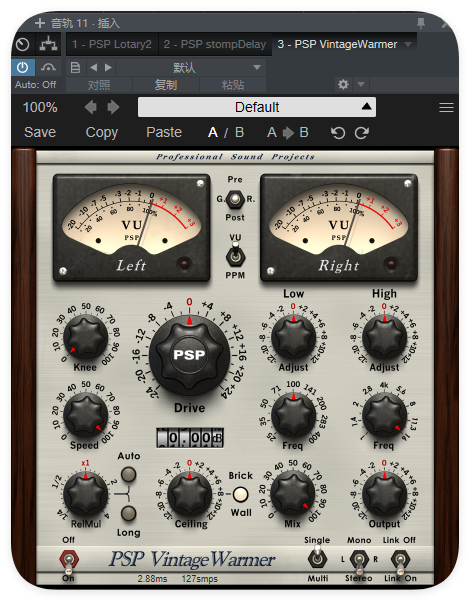Click the Right meter overload LED
470x601 pixels.
pyautogui.click(x=391, y=264)
